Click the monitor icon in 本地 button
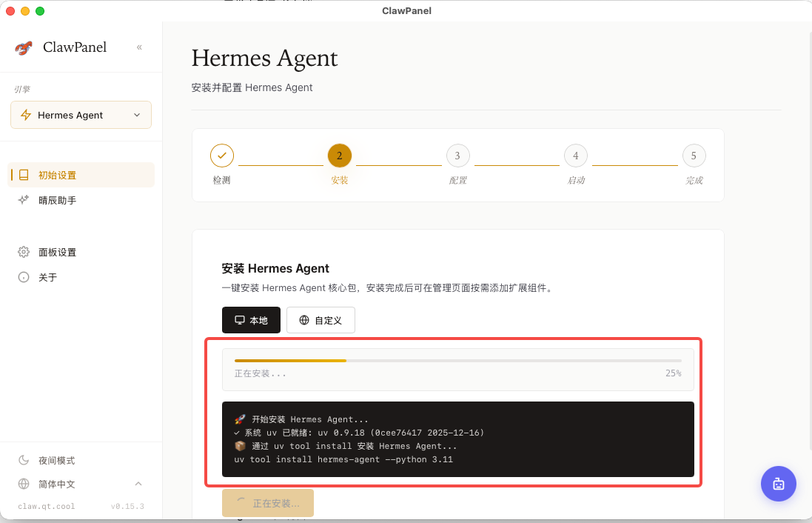 pos(240,320)
